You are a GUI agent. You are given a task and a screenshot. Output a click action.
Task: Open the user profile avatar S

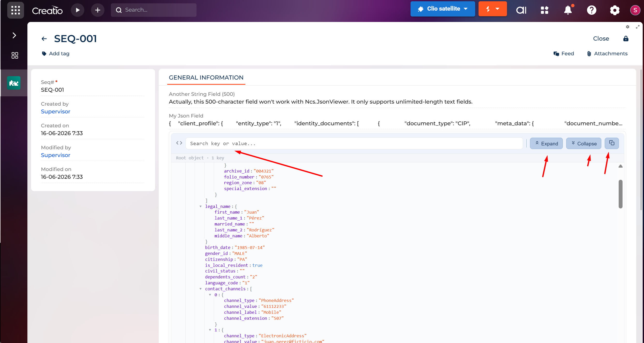(x=635, y=10)
